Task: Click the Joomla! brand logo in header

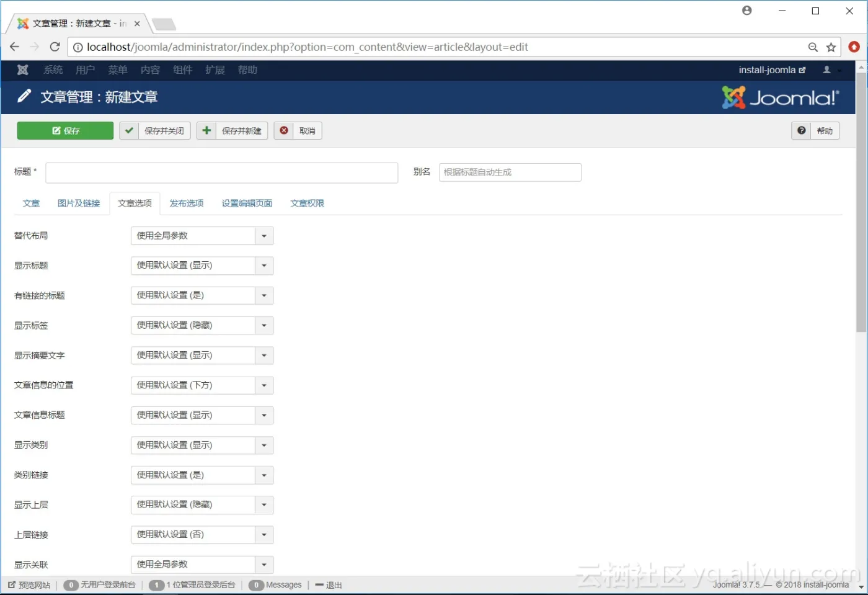Action: point(781,97)
